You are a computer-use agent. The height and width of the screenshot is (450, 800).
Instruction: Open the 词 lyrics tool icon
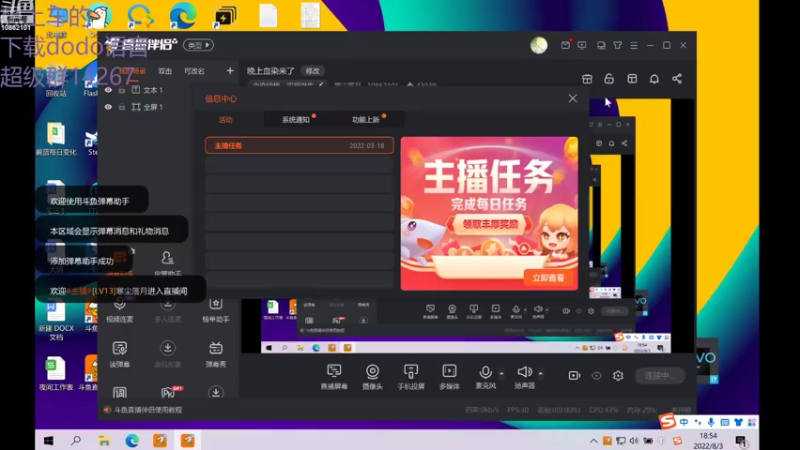pyautogui.click(x=119, y=392)
